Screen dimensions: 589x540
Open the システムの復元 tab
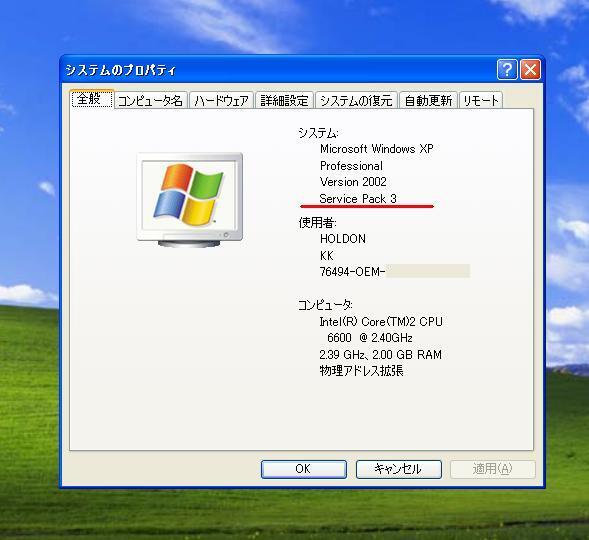click(x=356, y=101)
